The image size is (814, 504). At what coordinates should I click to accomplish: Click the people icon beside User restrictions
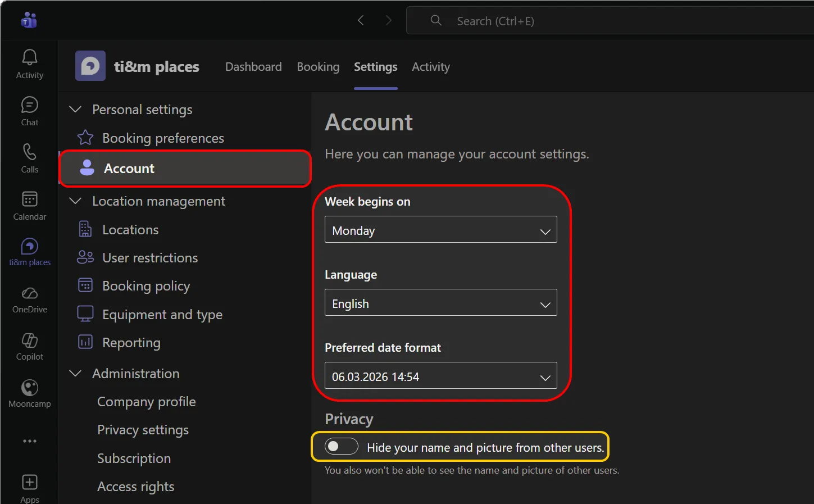(x=85, y=257)
